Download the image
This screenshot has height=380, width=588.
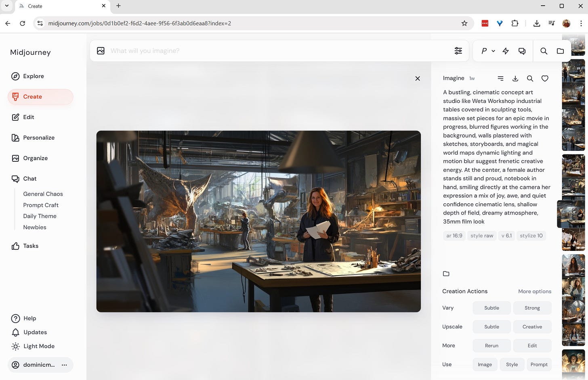click(515, 79)
